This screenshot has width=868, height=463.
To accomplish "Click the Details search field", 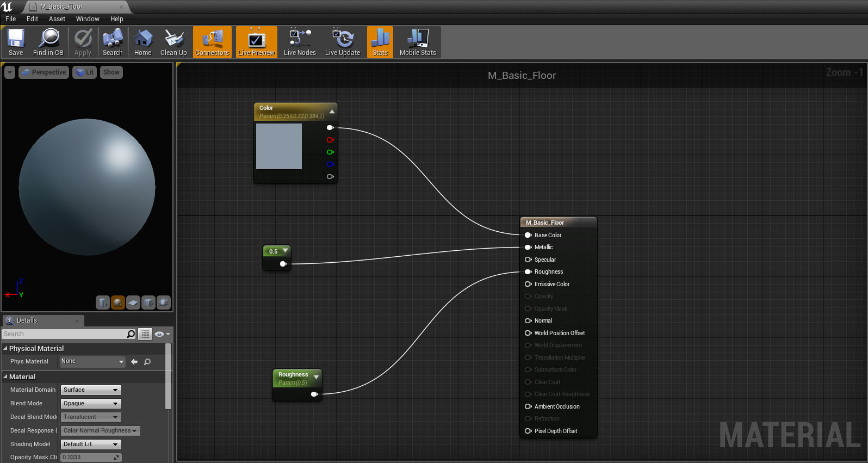I will coord(64,334).
